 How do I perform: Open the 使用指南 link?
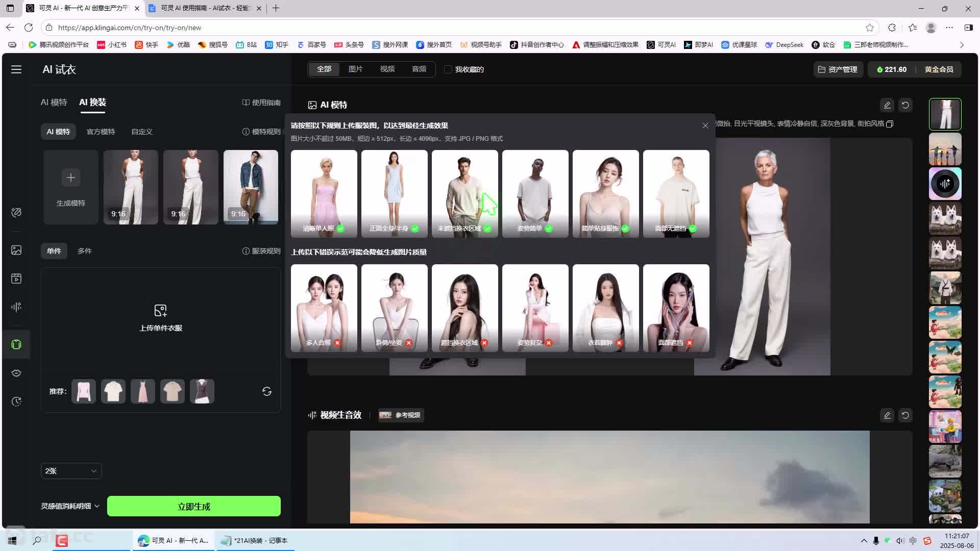tap(261, 103)
